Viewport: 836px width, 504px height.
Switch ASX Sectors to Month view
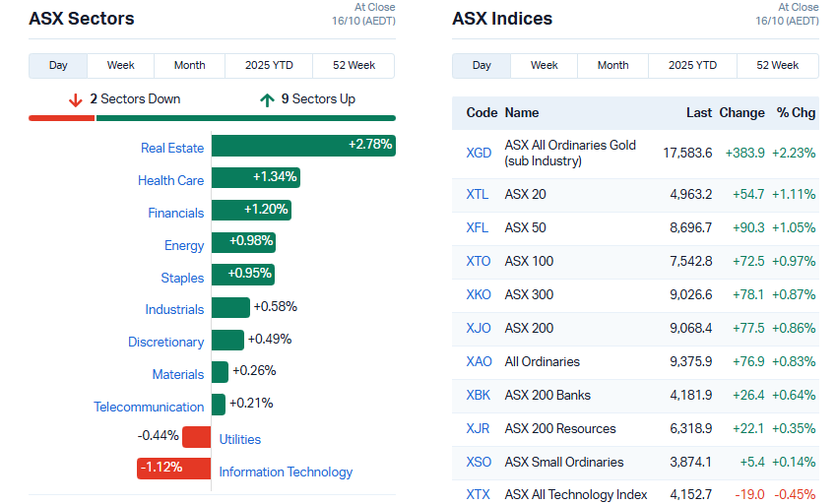pyautogui.click(x=189, y=66)
